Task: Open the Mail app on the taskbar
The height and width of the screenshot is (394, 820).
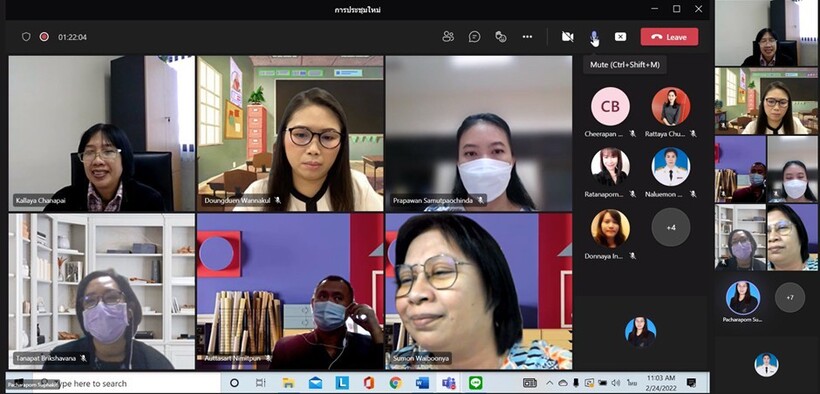Action: point(315,383)
